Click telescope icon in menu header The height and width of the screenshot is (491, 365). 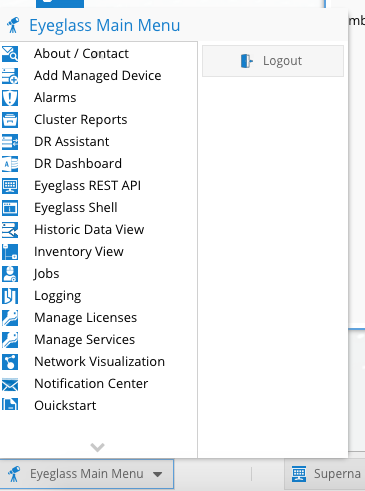point(13,25)
